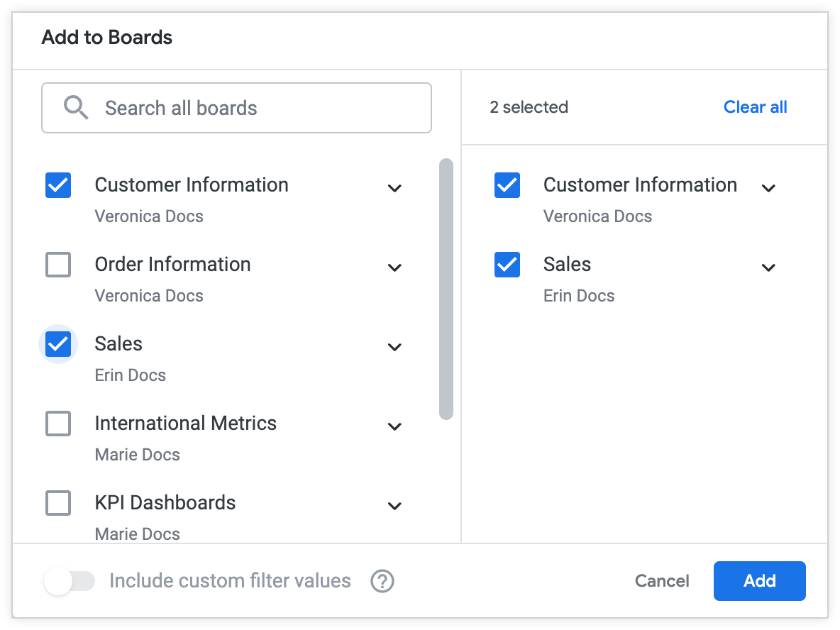Image resolution: width=840 pixels, height=630 pixels.
Task: Tick the KPI Dashboards checkbox
Action: [x=58, y=503]
